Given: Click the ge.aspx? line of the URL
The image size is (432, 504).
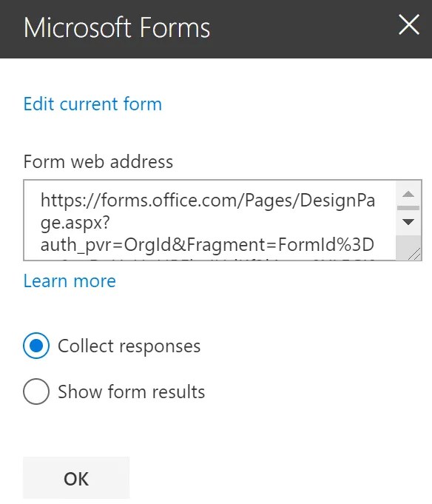Looking at the screenshot, I should (75, 223).
